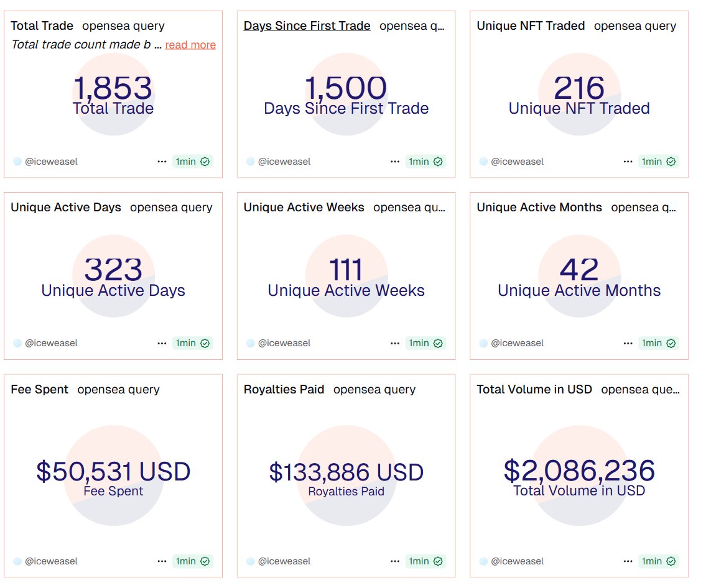
Task: Click the opensea query label beside Unique Active Days
Action: (171, 208)
